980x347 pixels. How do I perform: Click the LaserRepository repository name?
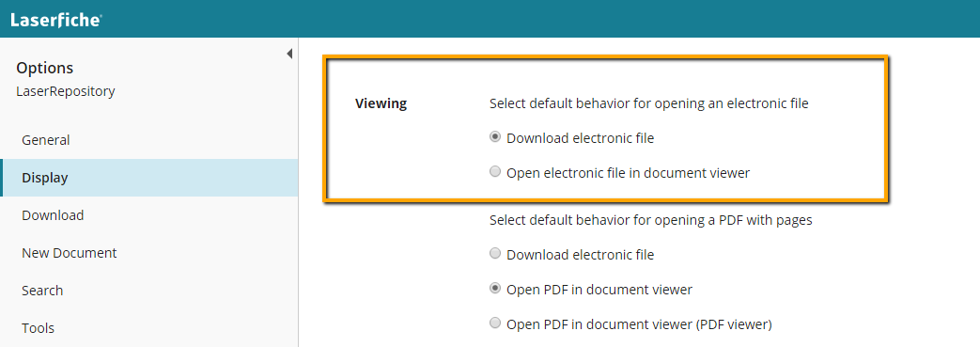click(66, 91)
